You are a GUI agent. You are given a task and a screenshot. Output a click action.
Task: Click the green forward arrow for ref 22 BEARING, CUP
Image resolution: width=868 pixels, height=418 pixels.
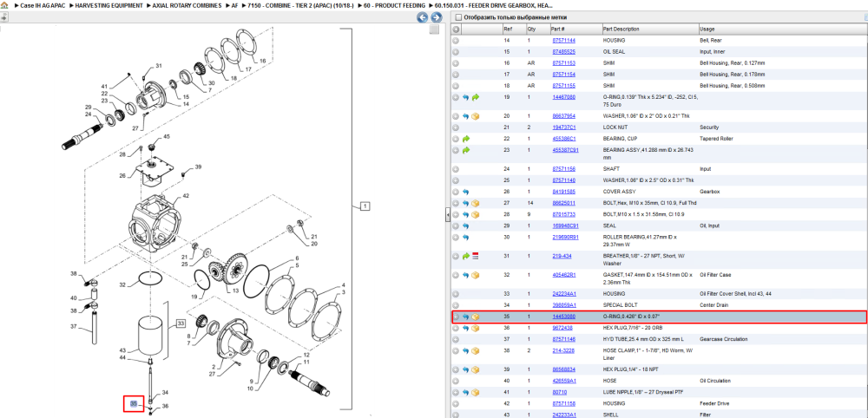(x=465, y=138)
